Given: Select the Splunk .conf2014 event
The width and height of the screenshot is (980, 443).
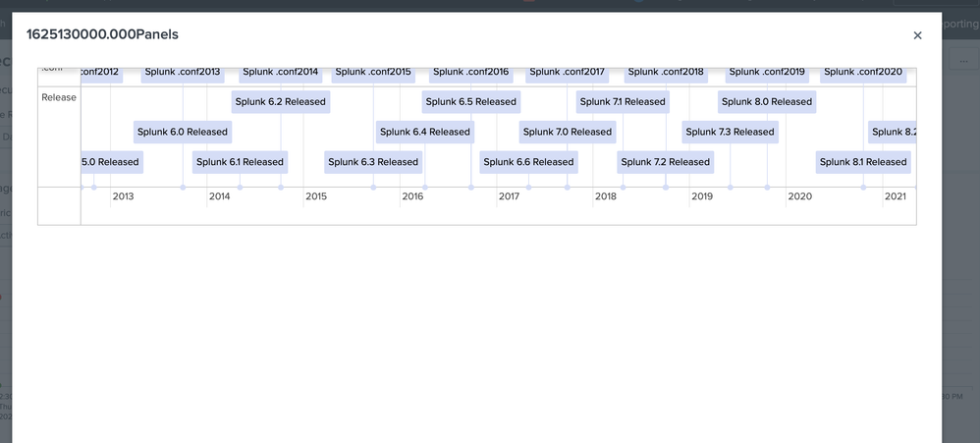Looking at the screenshot, I should (281, 73).
